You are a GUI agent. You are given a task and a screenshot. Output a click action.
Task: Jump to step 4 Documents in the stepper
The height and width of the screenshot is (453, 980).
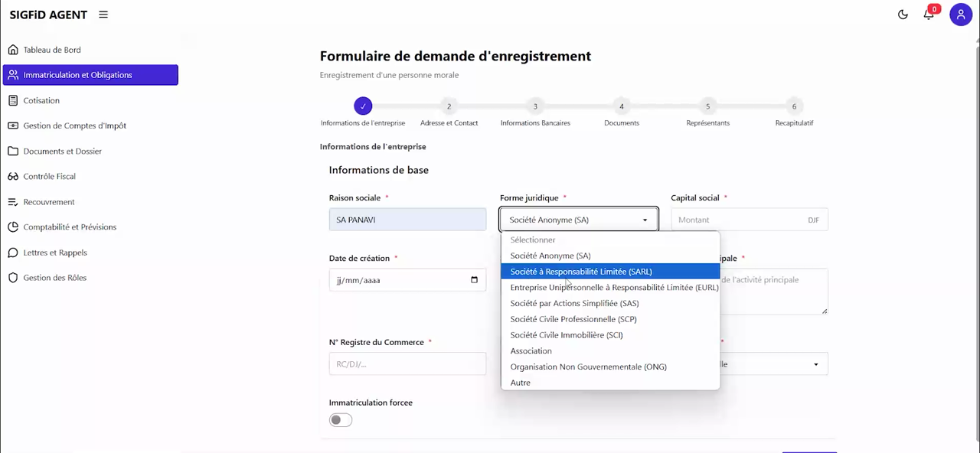coord(621,106)
